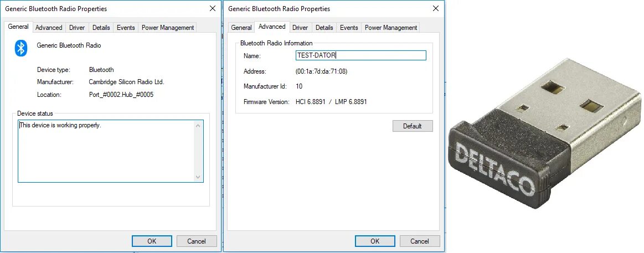This screenshot has height=253, width=644.
Task: Open Details tab in left Properties window
Action: tap(101, 28)
